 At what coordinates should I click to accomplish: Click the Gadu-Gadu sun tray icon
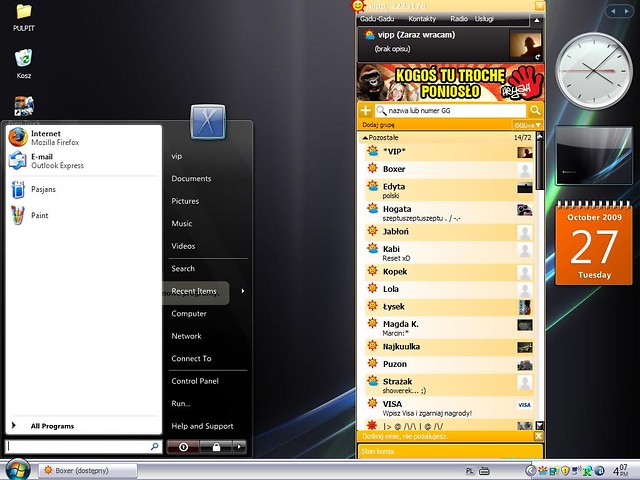(543, 471)
